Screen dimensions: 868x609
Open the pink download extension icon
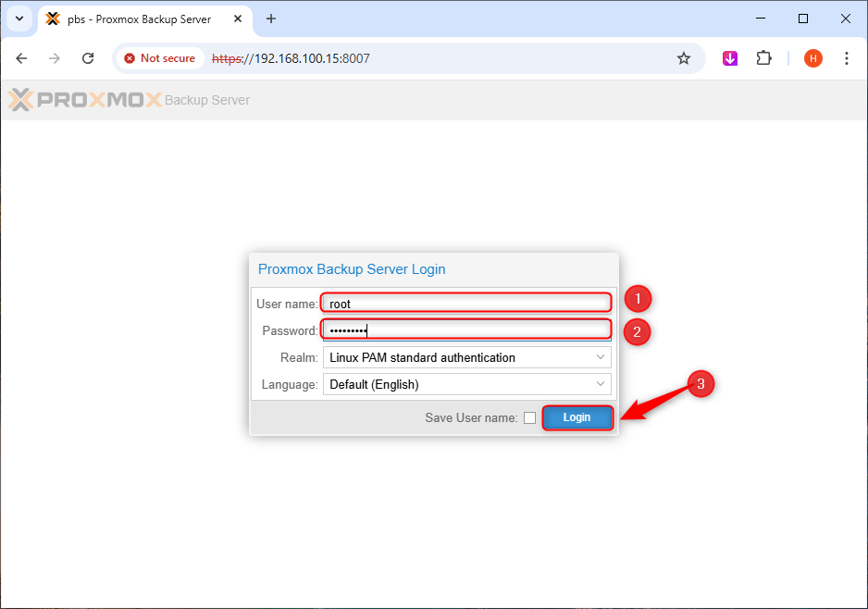pos(729,58)
